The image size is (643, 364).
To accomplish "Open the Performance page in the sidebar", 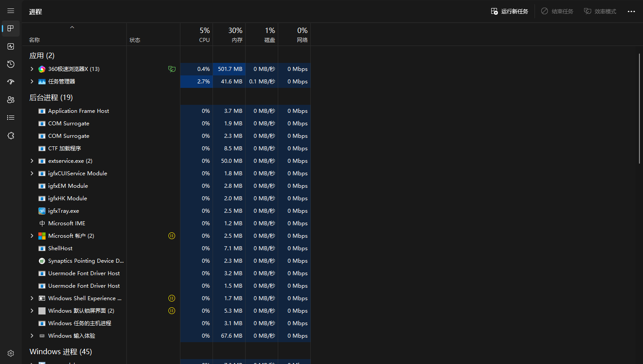I will (11, 46).
